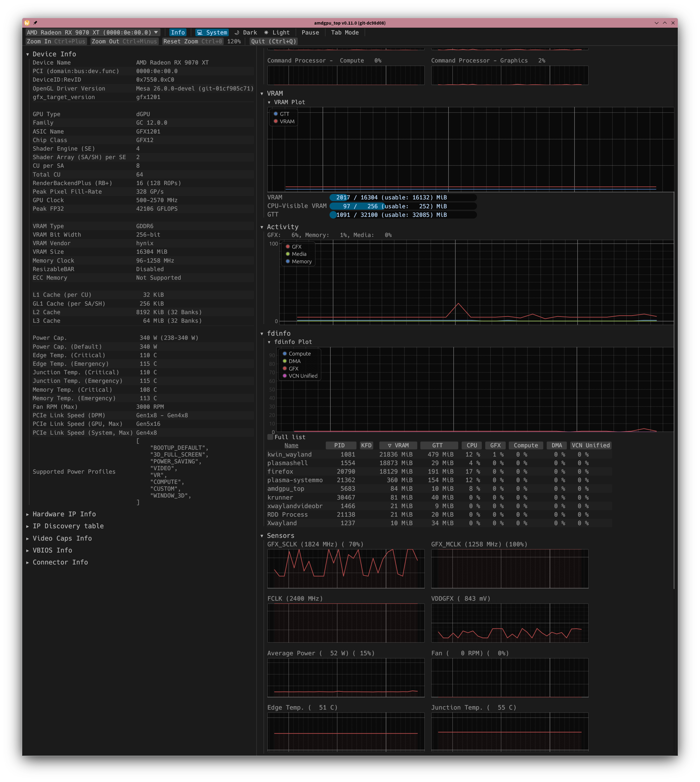Click the Pause button
This screenshot has height=782, width=700.
tap(310, 33)
